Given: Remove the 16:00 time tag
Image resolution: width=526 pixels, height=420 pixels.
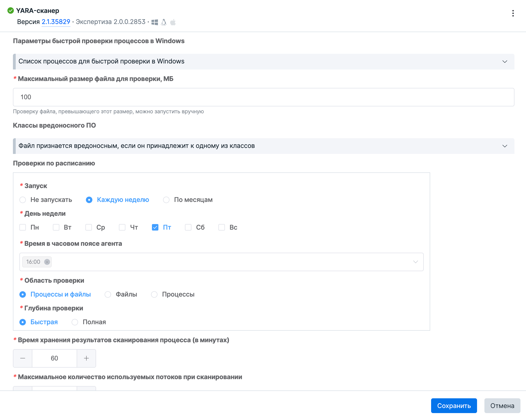Looking at the screenshot, I should coord(47,262).
